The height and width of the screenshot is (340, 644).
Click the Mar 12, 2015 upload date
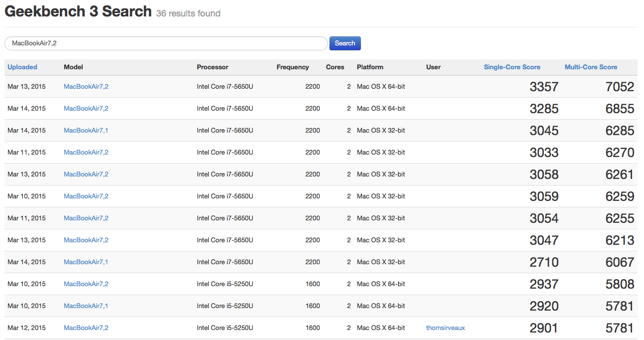pyautogui.click(x=26, y=328)
